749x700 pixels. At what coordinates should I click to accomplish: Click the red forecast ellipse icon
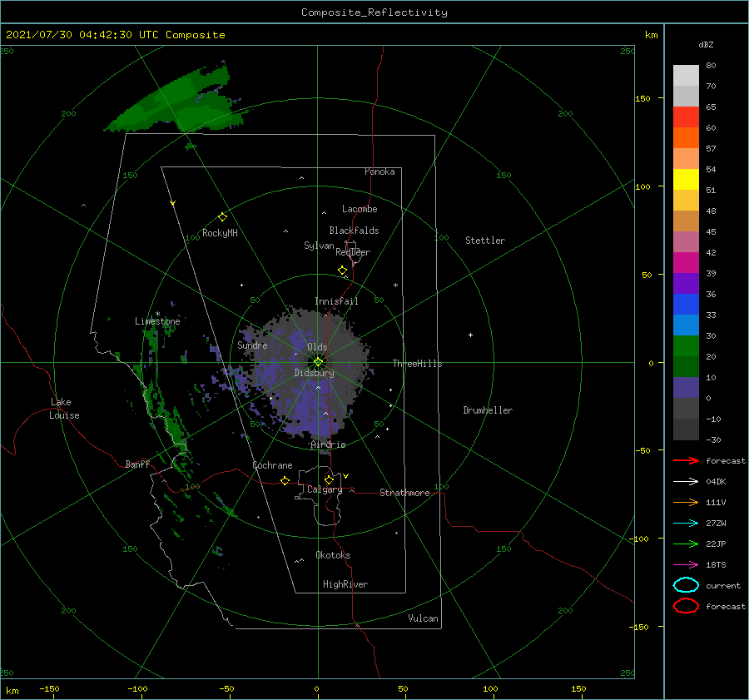pyautogui.click(x=686, y=606)
